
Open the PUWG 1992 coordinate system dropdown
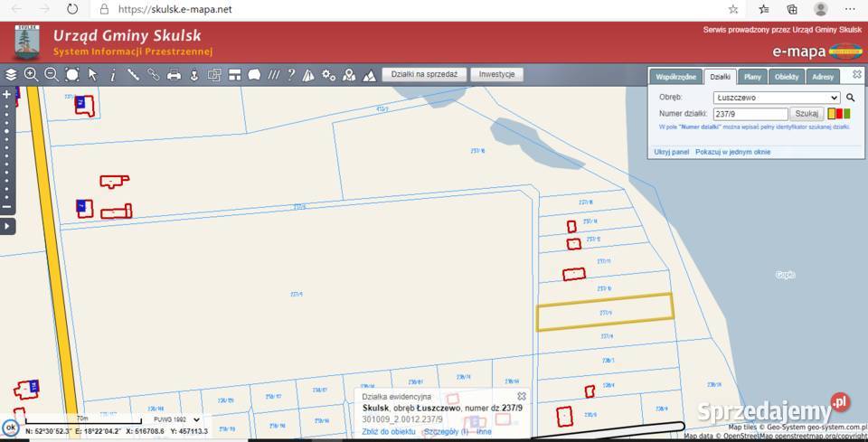177,419
